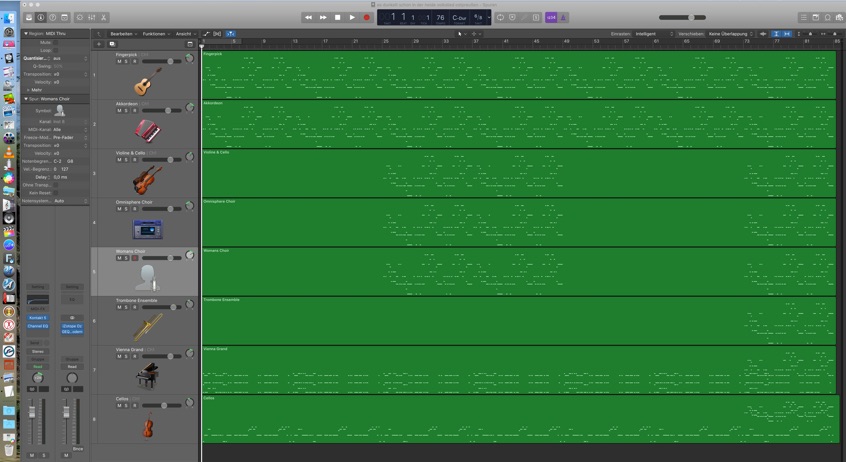Click the C-Dur key signature display
Screen dimensions: 846x462
tap(459, 17)
